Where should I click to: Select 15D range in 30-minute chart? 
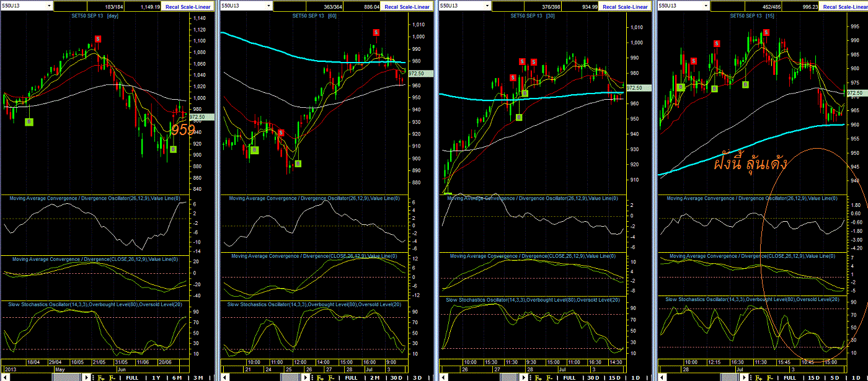point(614,377)
